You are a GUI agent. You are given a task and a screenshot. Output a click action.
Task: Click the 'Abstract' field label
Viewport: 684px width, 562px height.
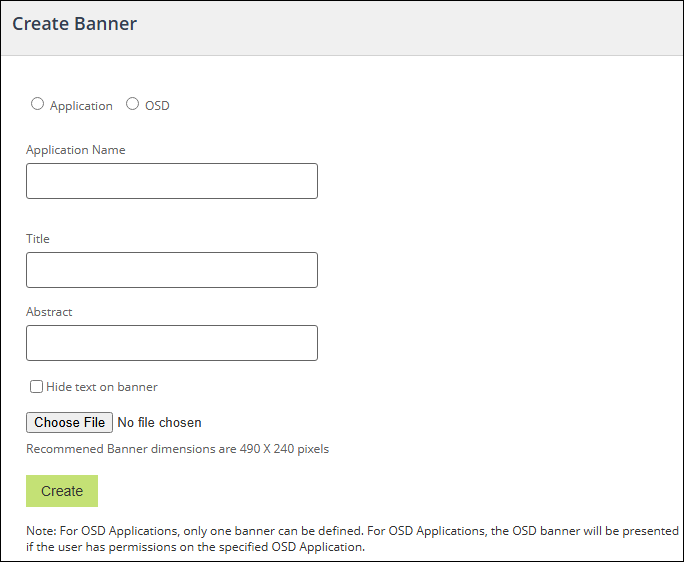pyautogui.click(x=49, y=312)
